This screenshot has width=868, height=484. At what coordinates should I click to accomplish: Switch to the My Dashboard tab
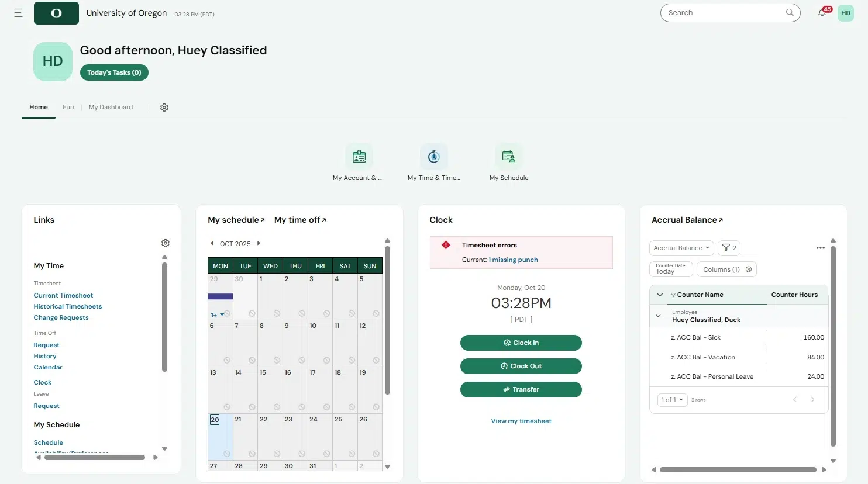point(111,108)
